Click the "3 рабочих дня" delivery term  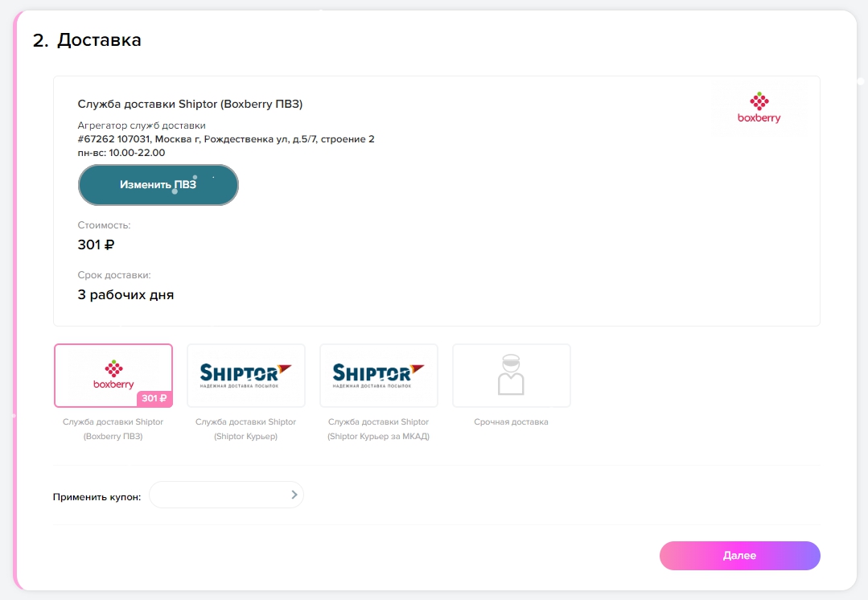point(125,294)
